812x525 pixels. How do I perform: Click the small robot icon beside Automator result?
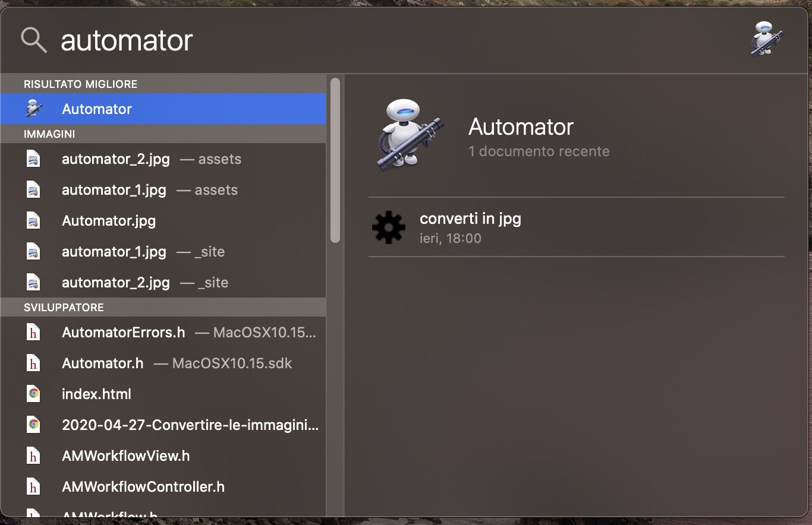[34, 109]
